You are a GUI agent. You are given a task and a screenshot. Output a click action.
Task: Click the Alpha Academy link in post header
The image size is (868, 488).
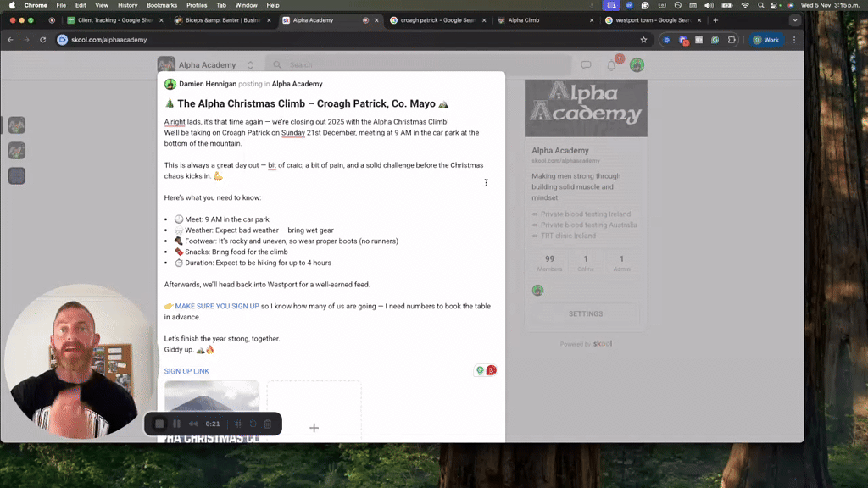pyautogui.click(x=297, y=84)
